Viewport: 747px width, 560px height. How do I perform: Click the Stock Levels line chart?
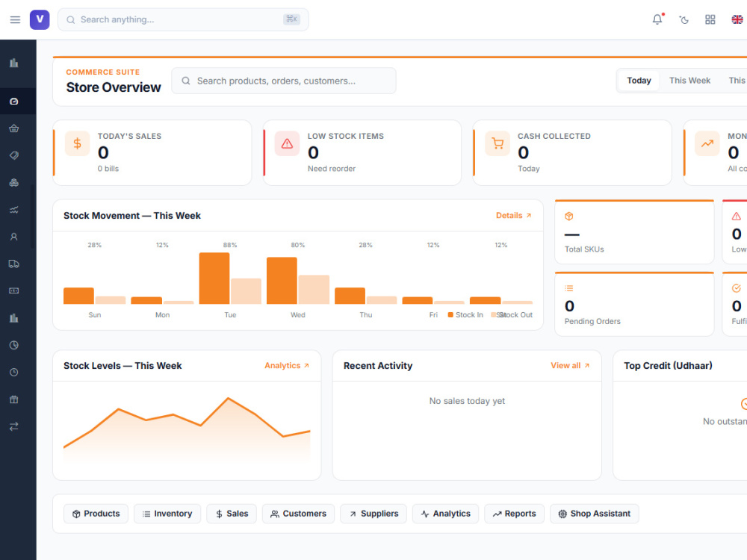(x=187, y=430)
